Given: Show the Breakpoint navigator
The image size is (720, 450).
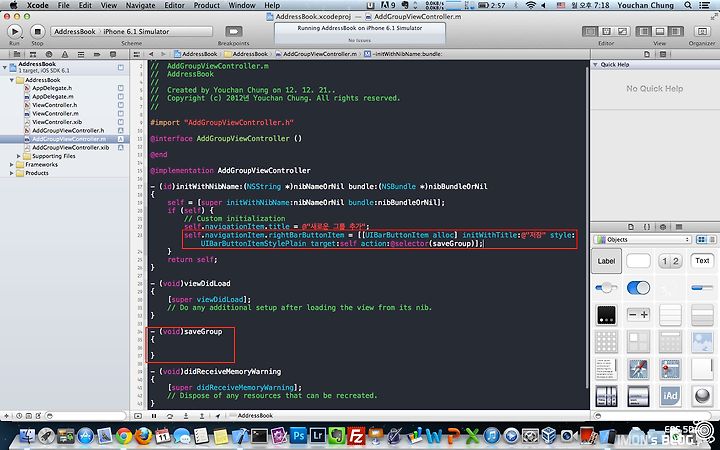Looking at the screenshot, I should coord(97,54).
